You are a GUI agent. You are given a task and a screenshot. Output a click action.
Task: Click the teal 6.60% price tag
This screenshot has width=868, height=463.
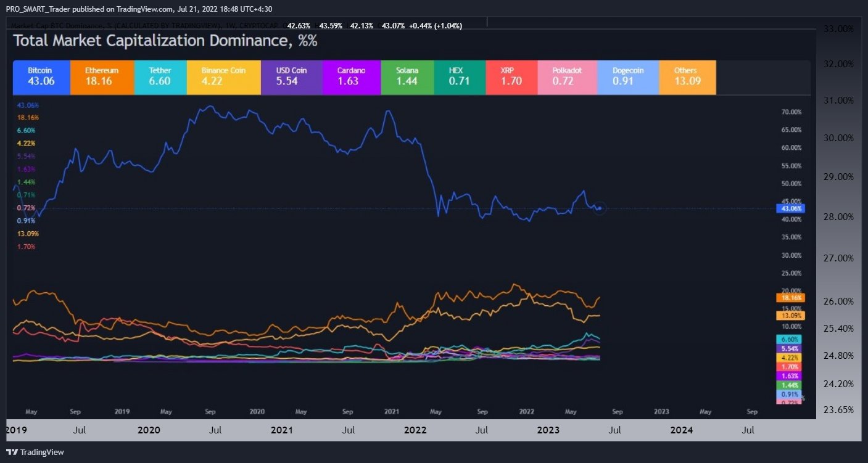789,339
